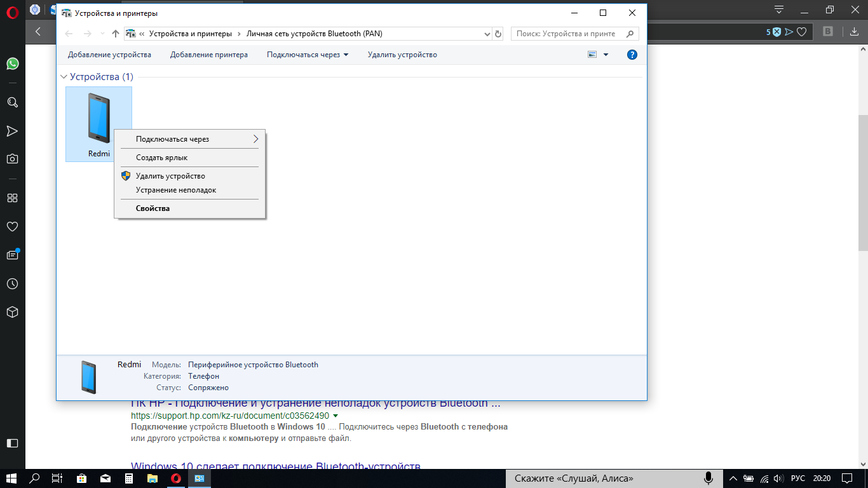The height and width of the screenshot is (488, 868).
Task: Open extensions cube icon in Opera sidebar
Action: (12, 312)
